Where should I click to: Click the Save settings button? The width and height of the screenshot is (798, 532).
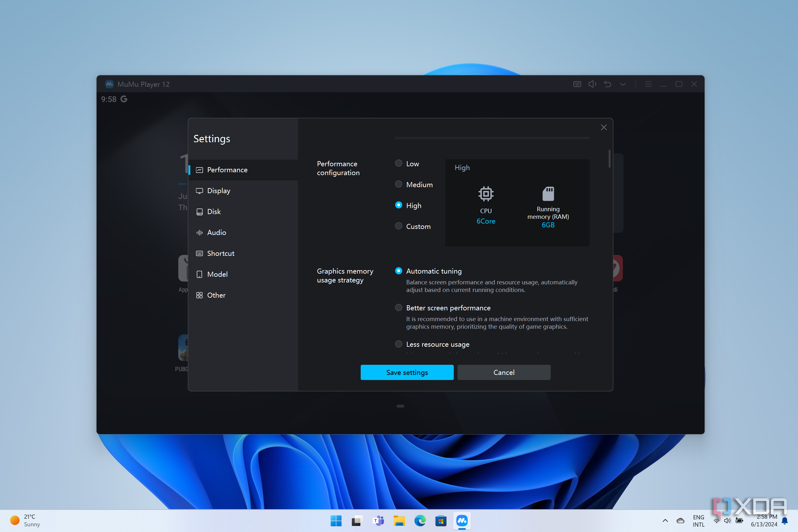point(407,372)
